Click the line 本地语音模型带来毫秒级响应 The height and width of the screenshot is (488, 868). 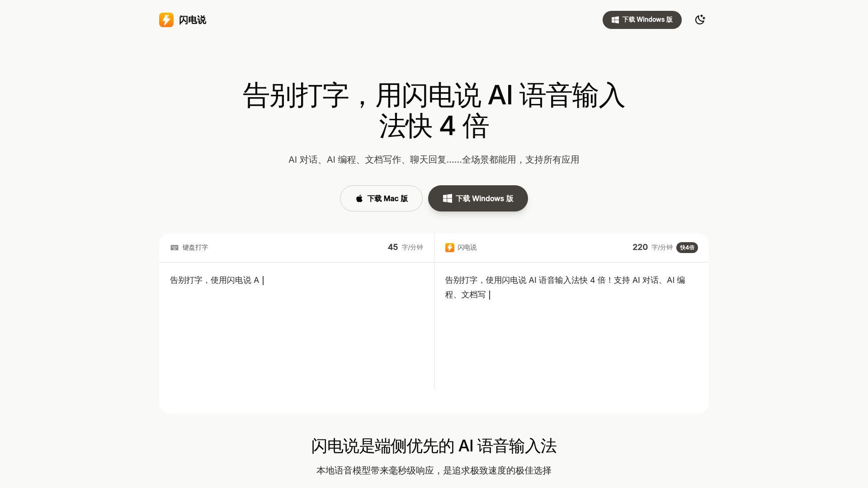(x=434, y=471)
